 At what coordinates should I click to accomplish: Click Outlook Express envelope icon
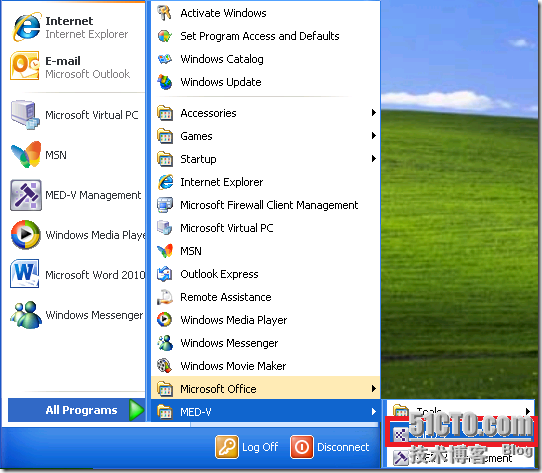pyautogui.click(x=165, y=274)
